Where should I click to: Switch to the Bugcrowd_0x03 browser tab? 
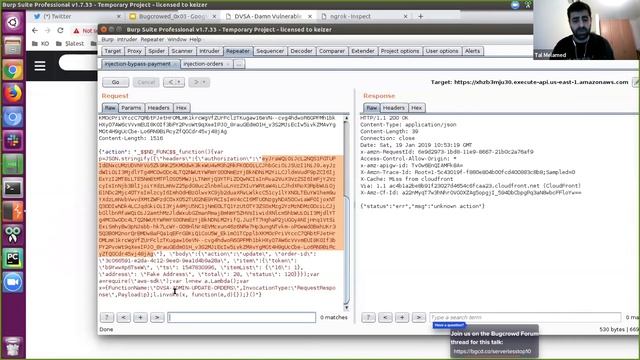coord(173,16)
